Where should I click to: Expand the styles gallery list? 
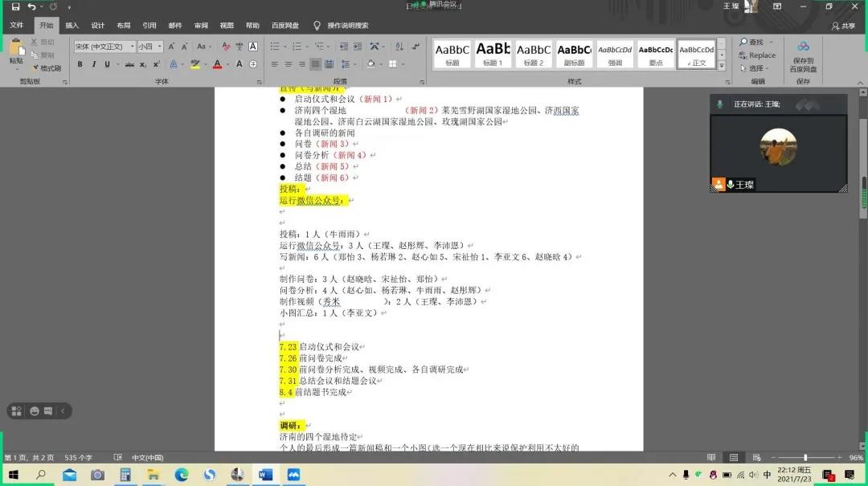pyautogui.click(x=721, y=65)
